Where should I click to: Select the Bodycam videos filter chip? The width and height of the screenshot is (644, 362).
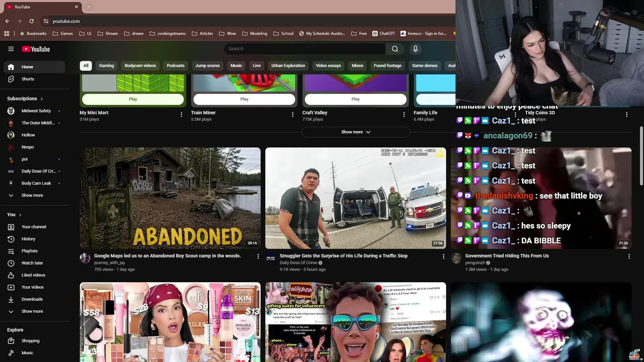[x=140, y=65]
